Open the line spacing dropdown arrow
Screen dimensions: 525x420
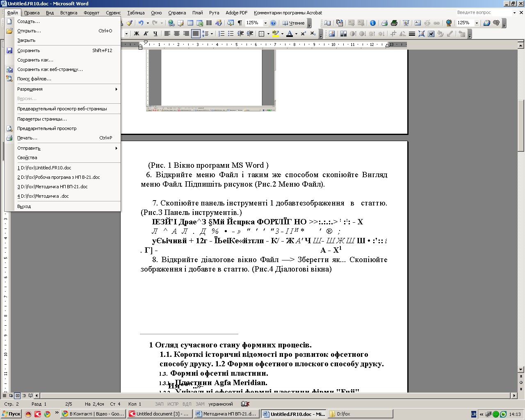212,34
